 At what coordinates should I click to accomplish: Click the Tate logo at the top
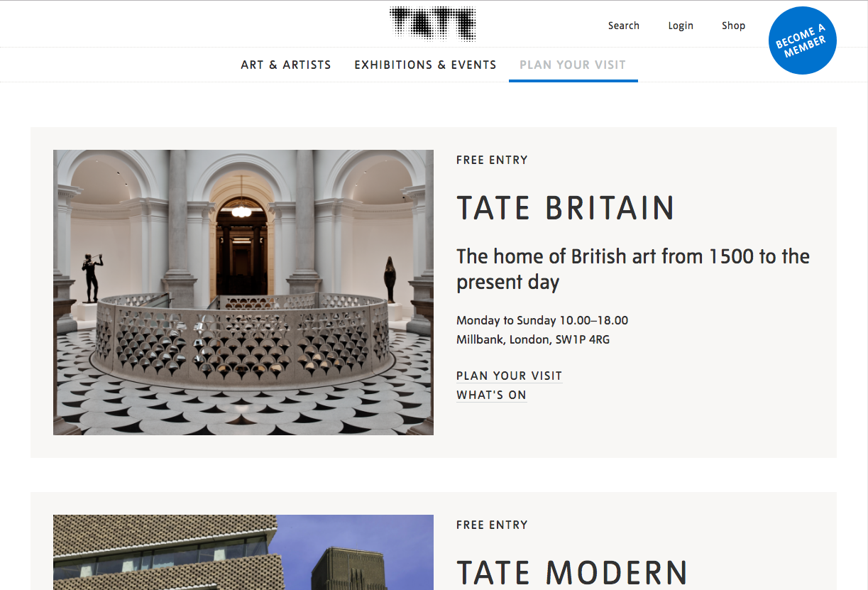coord(433,24)
